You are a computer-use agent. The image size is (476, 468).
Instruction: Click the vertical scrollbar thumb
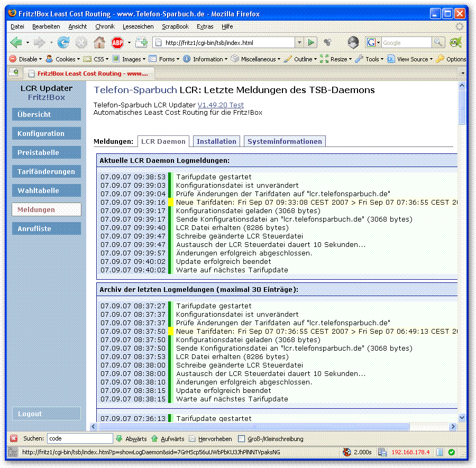(x=462, y=107)
